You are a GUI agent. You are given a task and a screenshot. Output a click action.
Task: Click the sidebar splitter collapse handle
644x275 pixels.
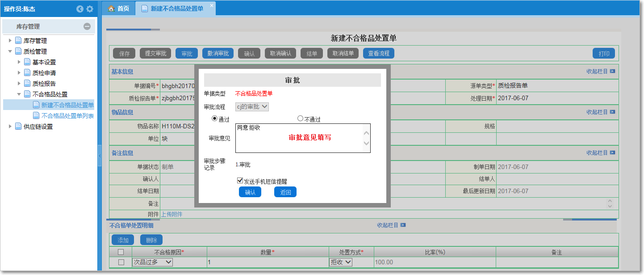click(100, 155)
